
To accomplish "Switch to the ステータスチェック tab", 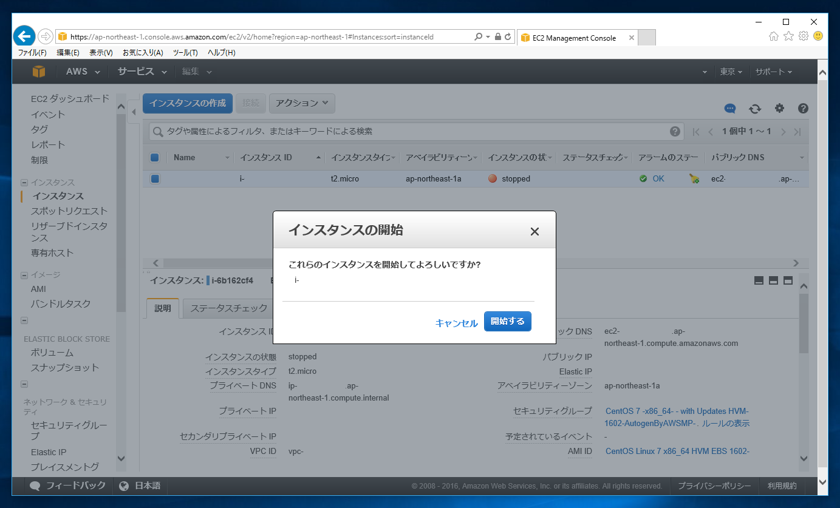I will point(228,308).
